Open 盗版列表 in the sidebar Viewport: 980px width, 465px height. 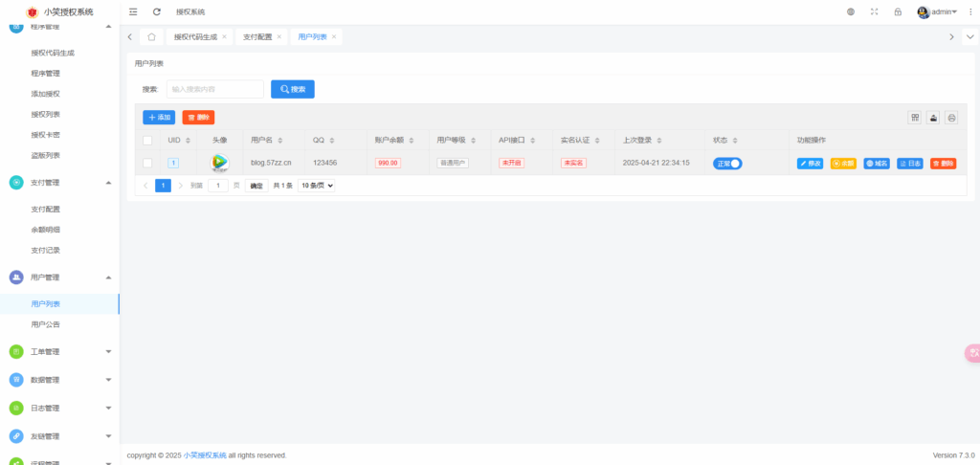(x=46, y=156)
